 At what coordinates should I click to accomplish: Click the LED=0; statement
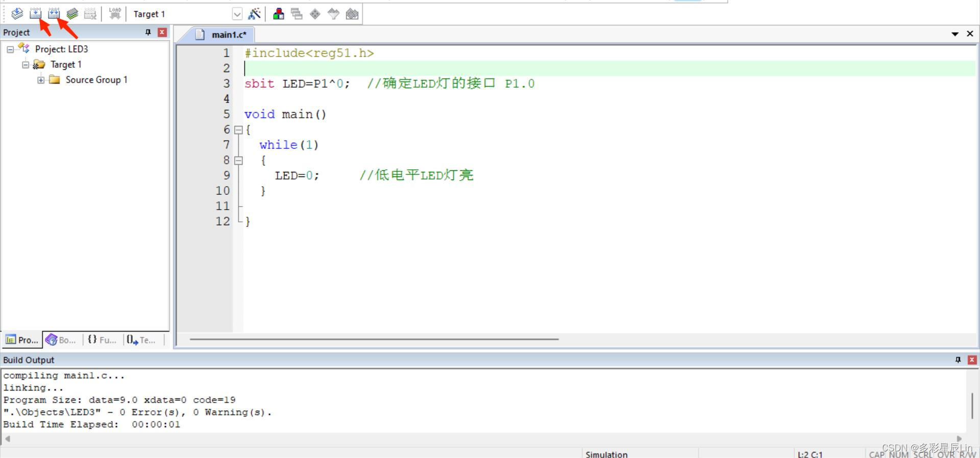coord(297,175)
